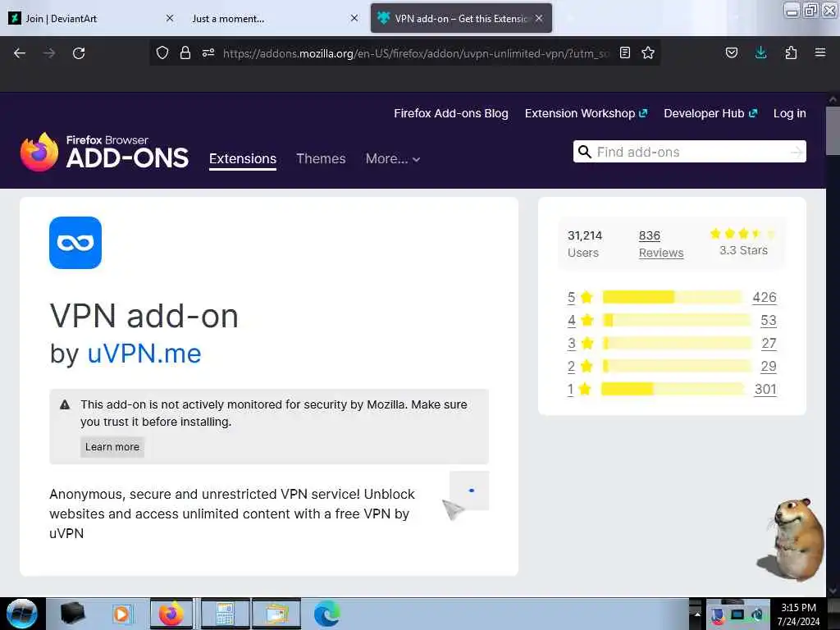Screen dimensions: 840x630
Task: Filter reviews by 5 stars rating
Action: tap(579, 297)
